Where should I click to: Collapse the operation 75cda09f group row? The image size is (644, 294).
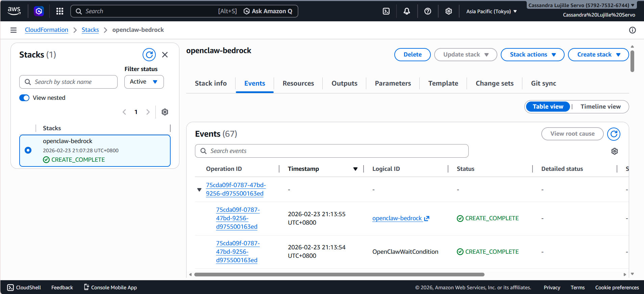(x=199, y=189)
